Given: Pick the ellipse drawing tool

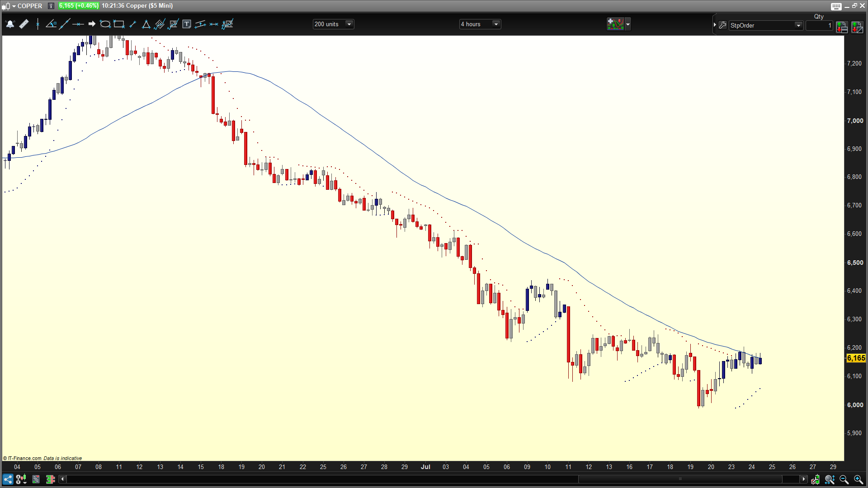Looking at the screenshot, I should 105,24.
